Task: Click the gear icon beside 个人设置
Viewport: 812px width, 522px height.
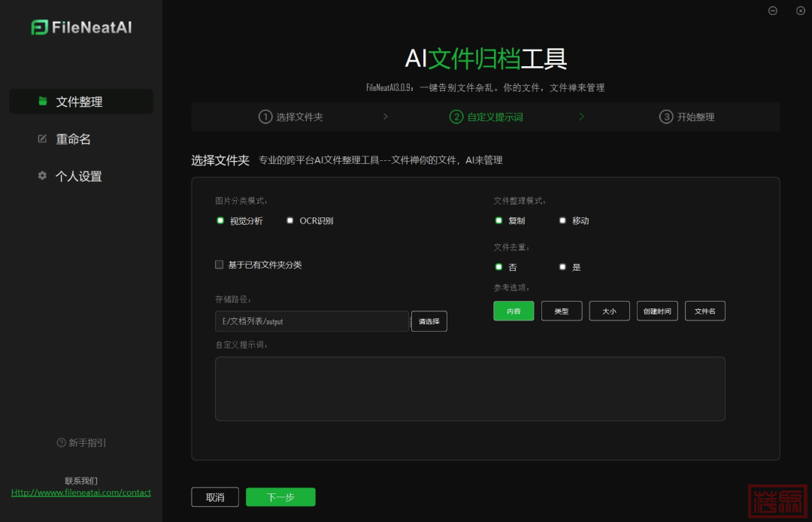Action: pos(42,175)
